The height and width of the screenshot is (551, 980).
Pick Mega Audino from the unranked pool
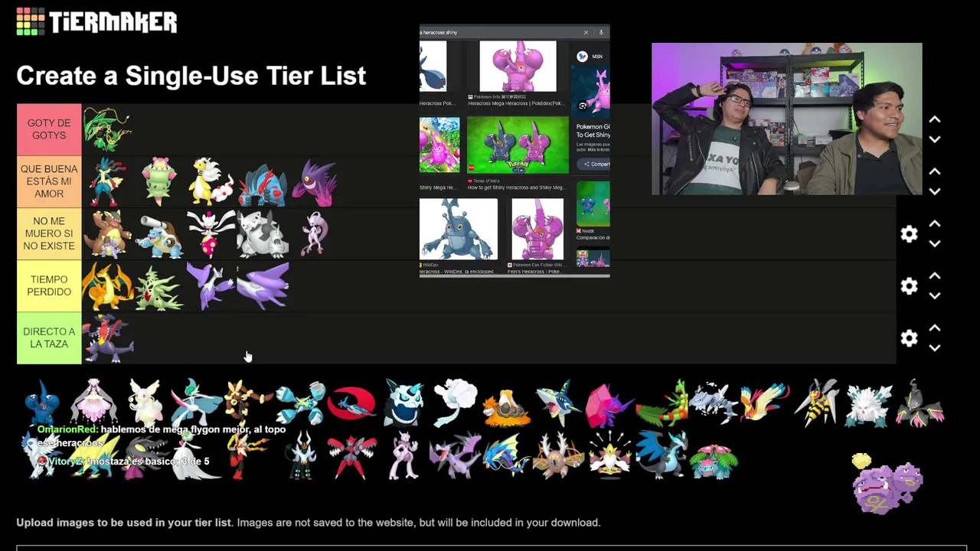click(x=145, y=402)
